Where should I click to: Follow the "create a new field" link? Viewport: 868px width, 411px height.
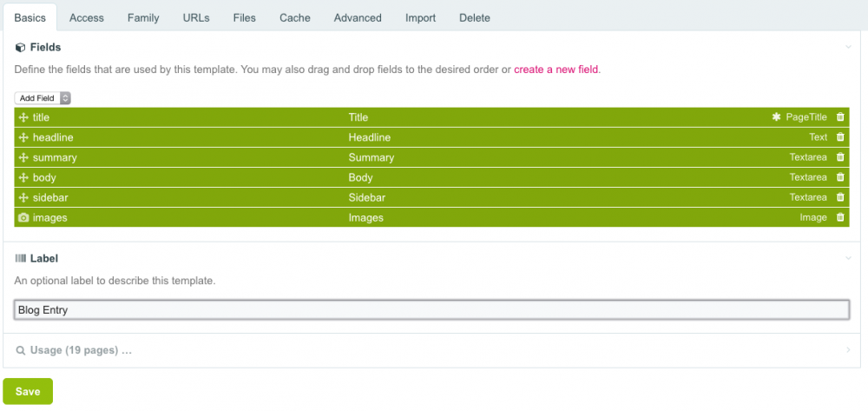[x=556, y=70]
